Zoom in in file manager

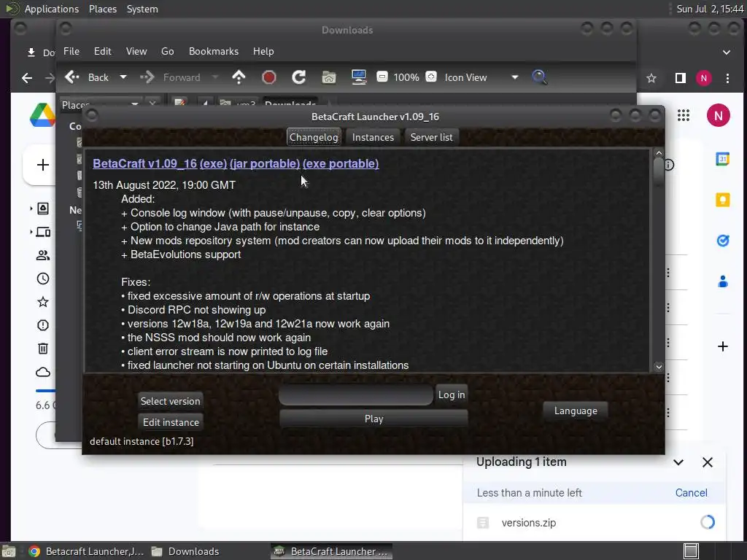pyautogui.click(x=431, y=77)
